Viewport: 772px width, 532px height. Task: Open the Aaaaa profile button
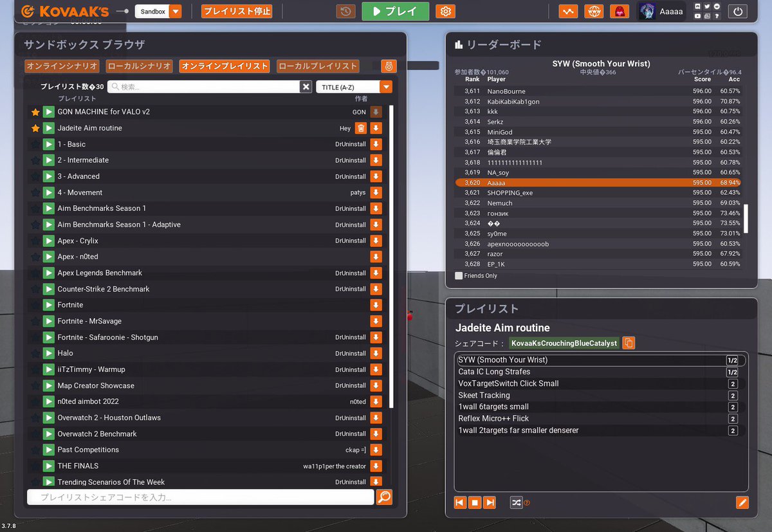[x=661, y=12]
